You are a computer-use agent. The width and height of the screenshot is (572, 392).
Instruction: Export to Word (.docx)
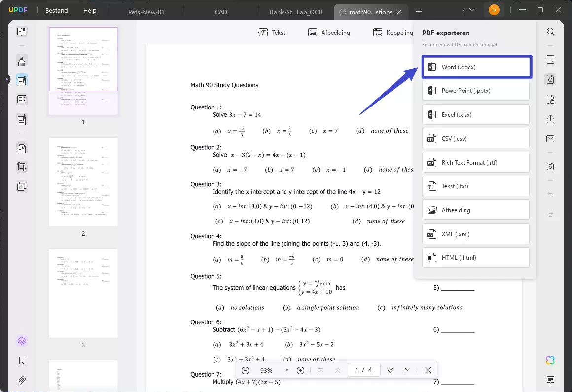click(476, 67)
